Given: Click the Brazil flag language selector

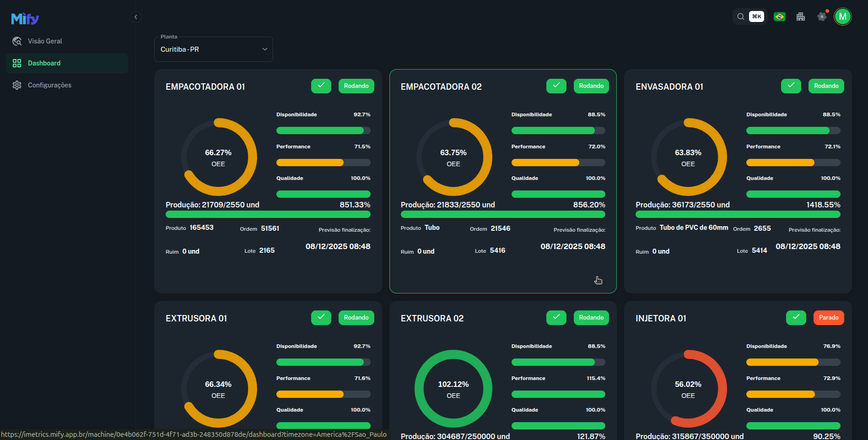Looking at the screenshot, I should (x=779, y=17).
